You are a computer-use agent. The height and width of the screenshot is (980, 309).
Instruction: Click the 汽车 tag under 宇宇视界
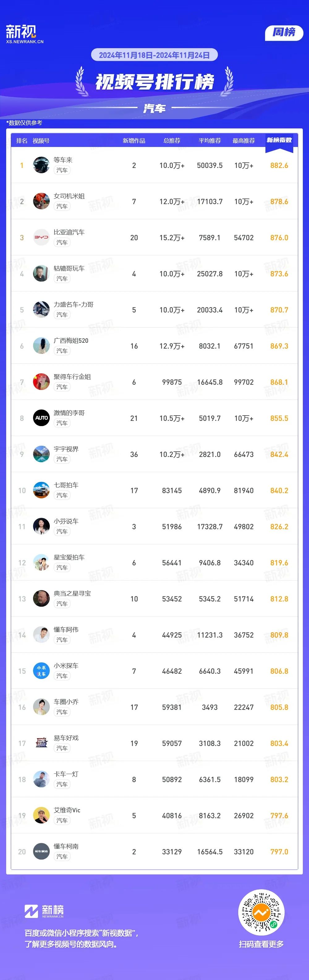tap(62, 459)
